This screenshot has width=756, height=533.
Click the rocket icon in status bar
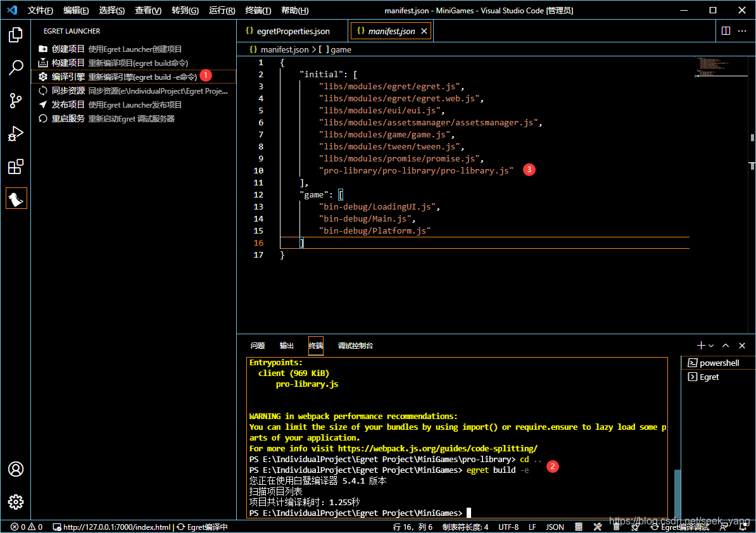pos(636,527)
